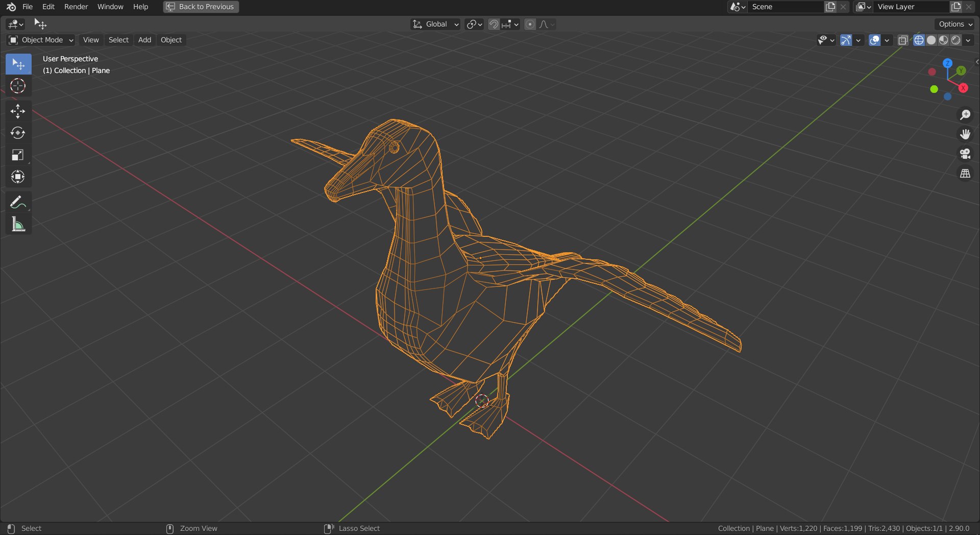Image resolution: width=980 pixels, height=535 pixels.
Task: Click the zoom magnifier in viewport navigation
Action: [x=965, y=114]
